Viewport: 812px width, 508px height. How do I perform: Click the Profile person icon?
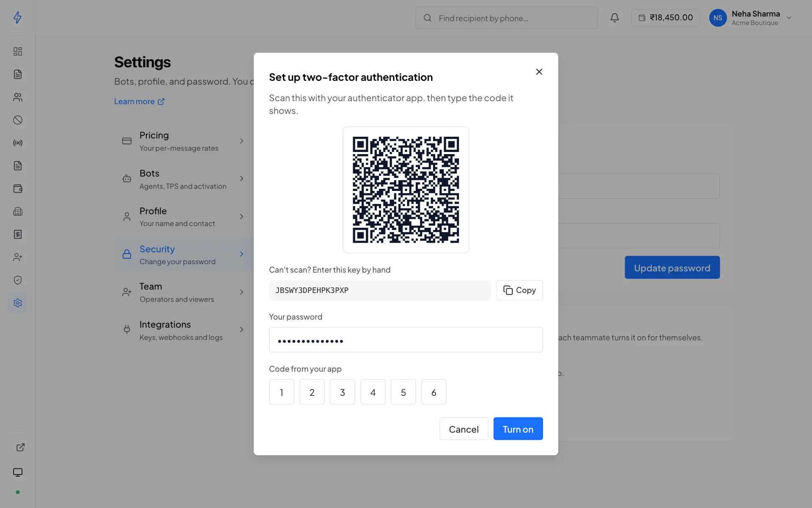(127, 216)
